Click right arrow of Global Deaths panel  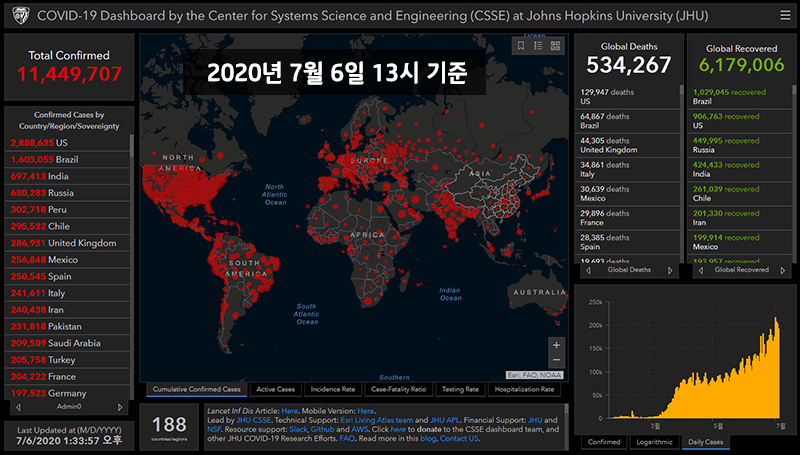click(670, 270)
